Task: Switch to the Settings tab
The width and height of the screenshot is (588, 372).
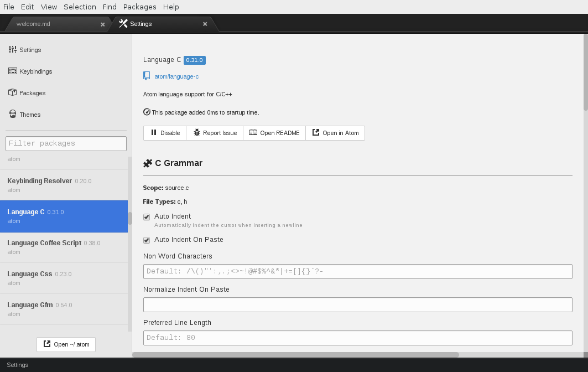Action: coord(164,24)
